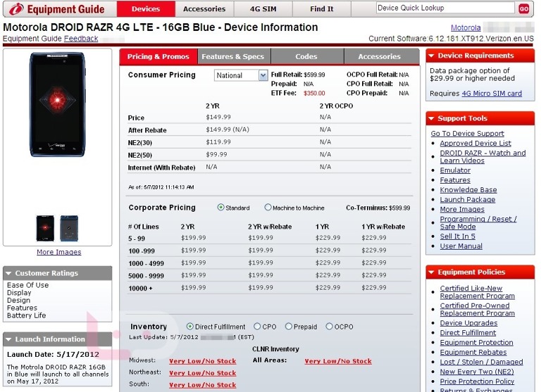541x392 pixels.
Task: Select the OCPO inventory radio button
Action: click(x=329, y=327)
